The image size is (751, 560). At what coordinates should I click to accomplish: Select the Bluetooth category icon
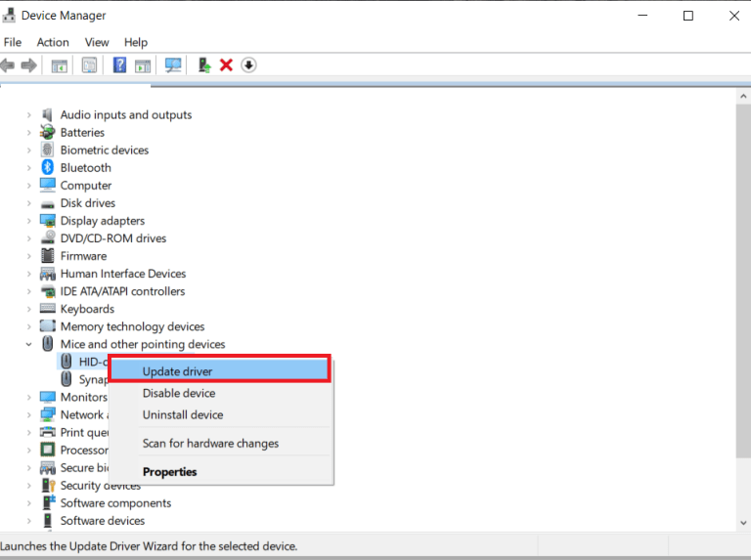47,167
